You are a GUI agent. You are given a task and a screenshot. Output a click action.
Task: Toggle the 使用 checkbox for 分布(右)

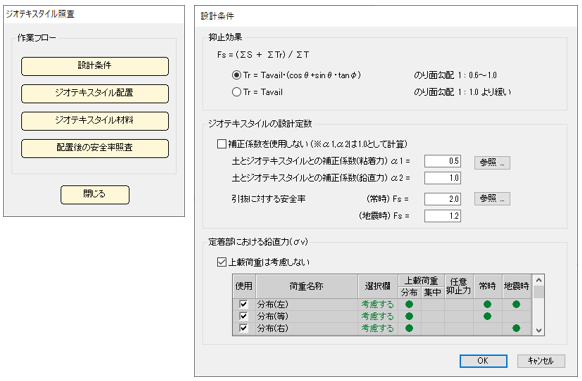point(243,328)
